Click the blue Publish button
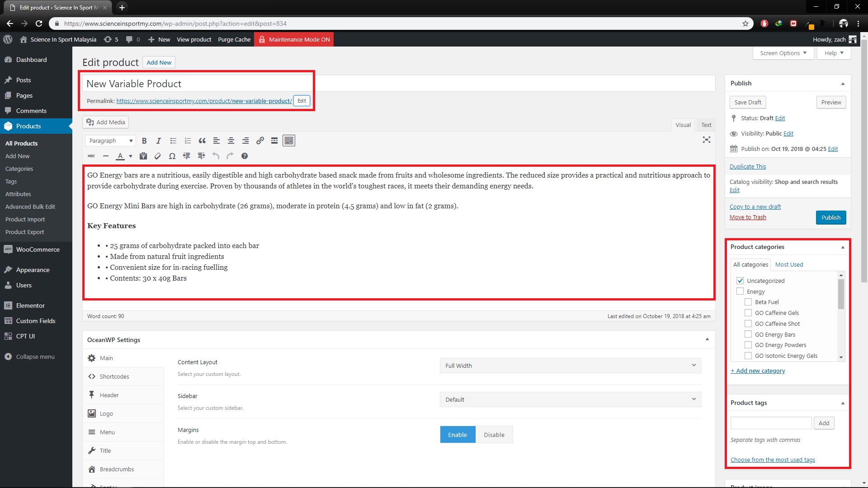 click(831, 217)
